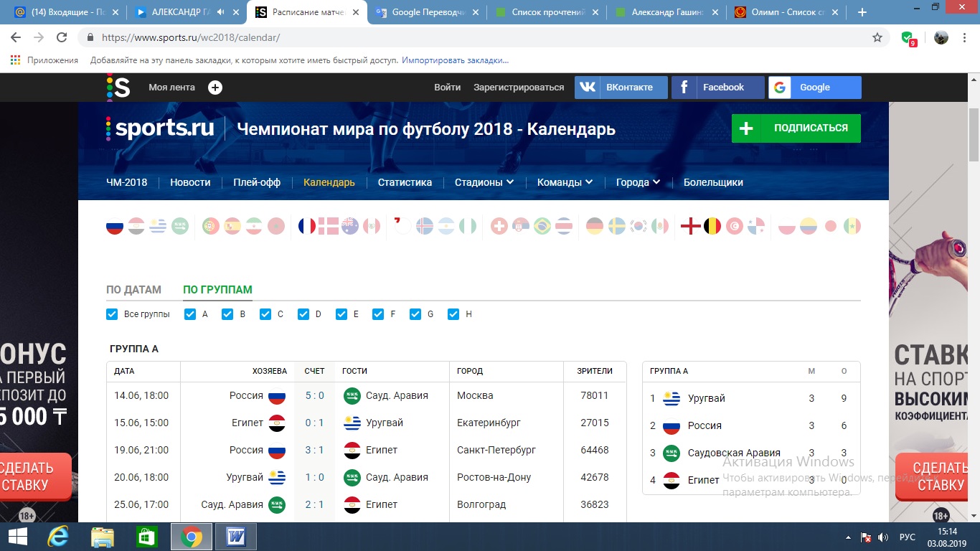Sign in with the Facebook button
The width and height of the screenshot is (980, 551).
(718, 88)
